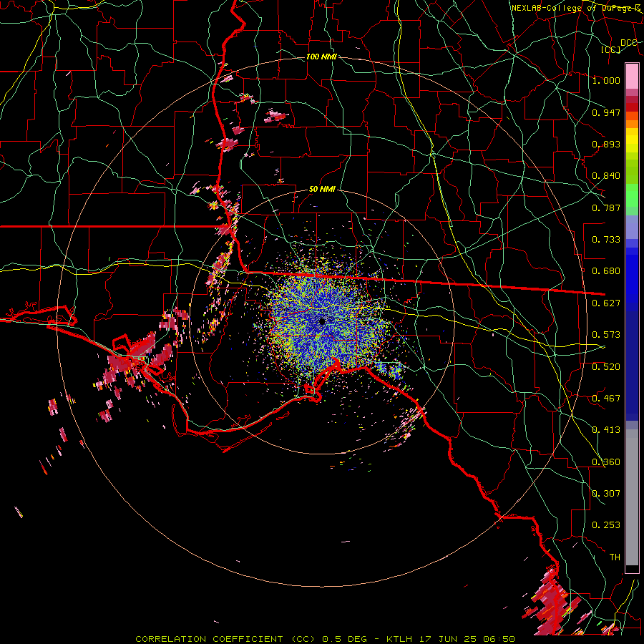
Task: Click the 0.680 legend value
Action: click(606, 271)
